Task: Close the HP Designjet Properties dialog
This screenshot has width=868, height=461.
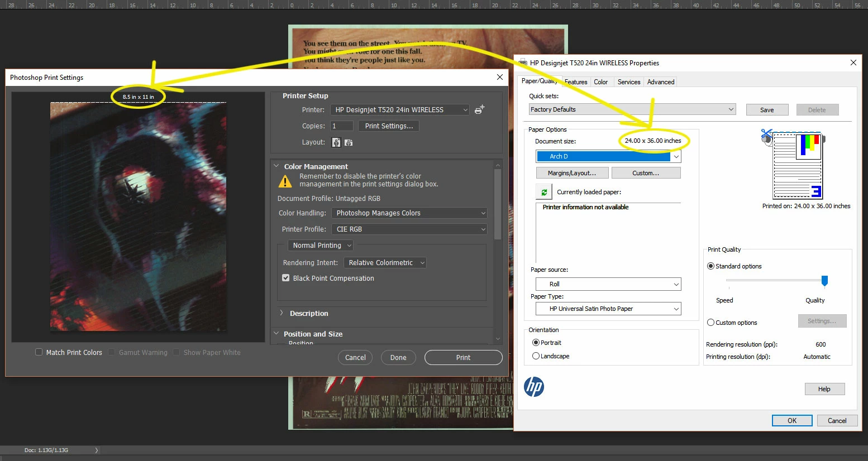Action: (x=853, y=63)
